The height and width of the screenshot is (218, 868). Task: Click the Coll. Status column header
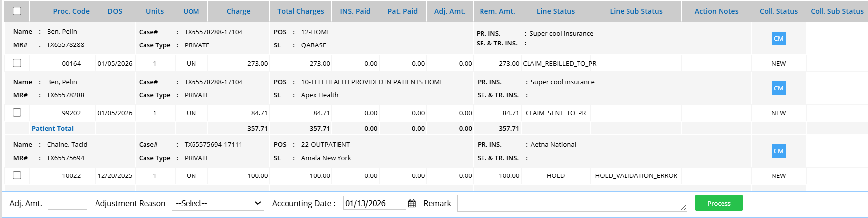(778, 11)
